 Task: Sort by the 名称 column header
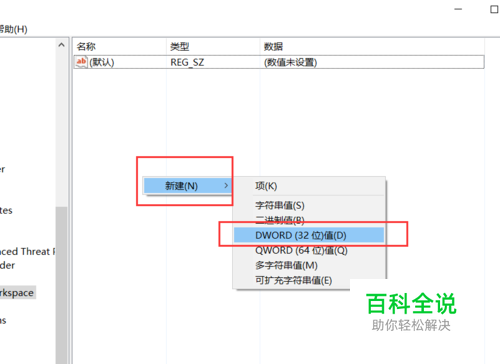point(86,46)
